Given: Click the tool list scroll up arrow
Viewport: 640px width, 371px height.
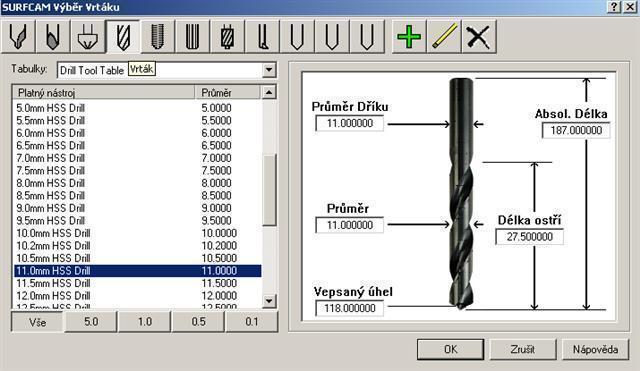Looking at the screenshot, I should tap(269, 92).
